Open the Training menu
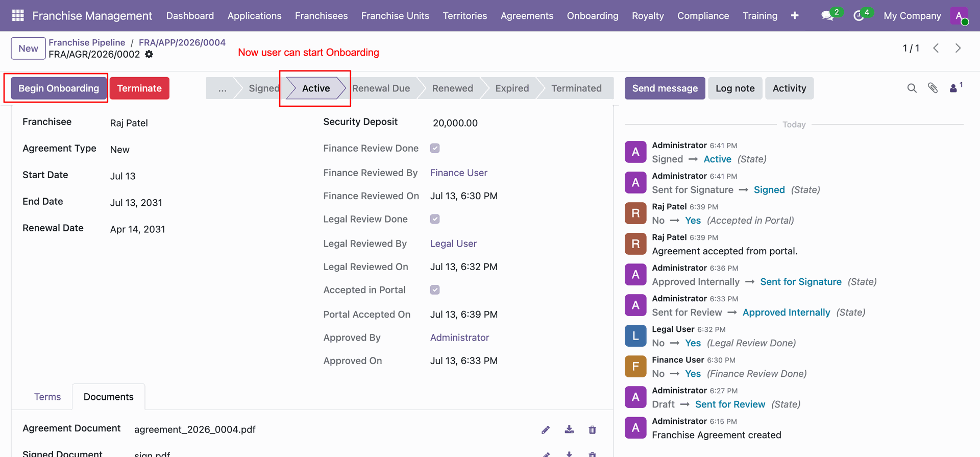Screen dimensions: 980x457 pos(760,16)
